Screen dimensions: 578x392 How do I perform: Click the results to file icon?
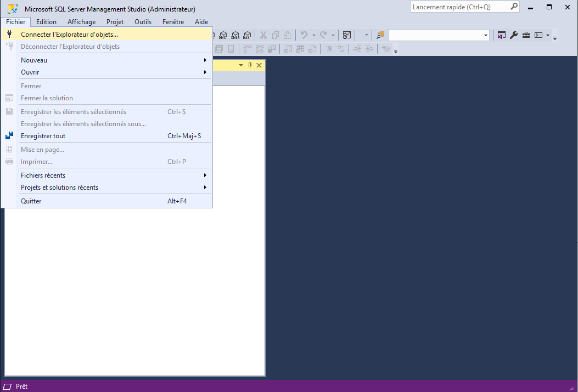pyautogui.click(x=312, y=49)
